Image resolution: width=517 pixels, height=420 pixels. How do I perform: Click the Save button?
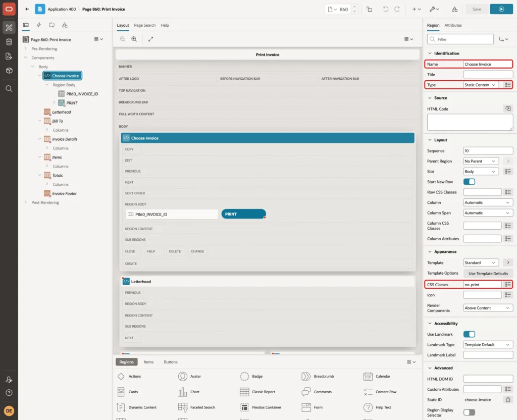point(477,9)
